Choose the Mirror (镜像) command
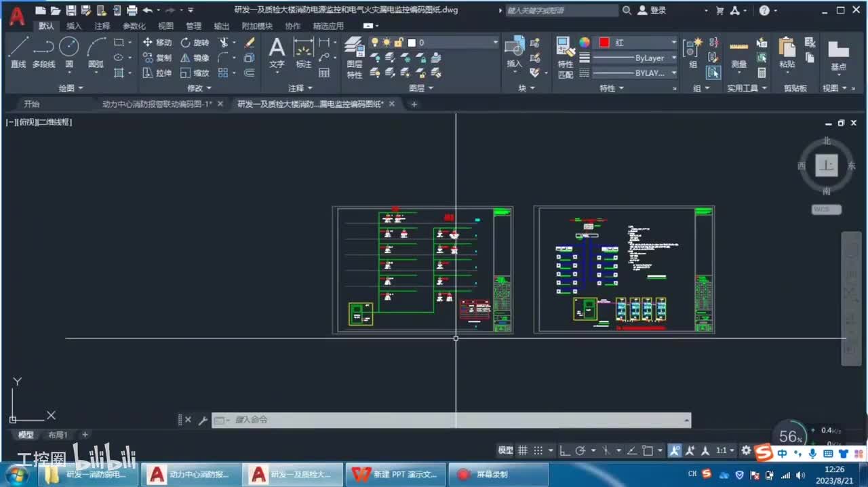Viewport: 868px width, 487px height. click(195, 58)
